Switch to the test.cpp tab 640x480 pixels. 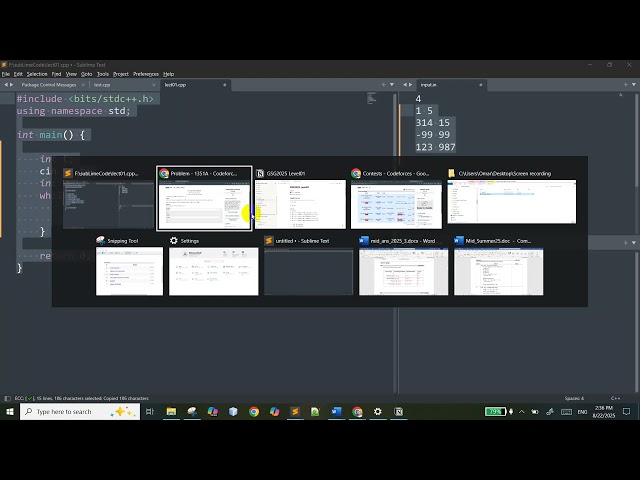(102, 85)
